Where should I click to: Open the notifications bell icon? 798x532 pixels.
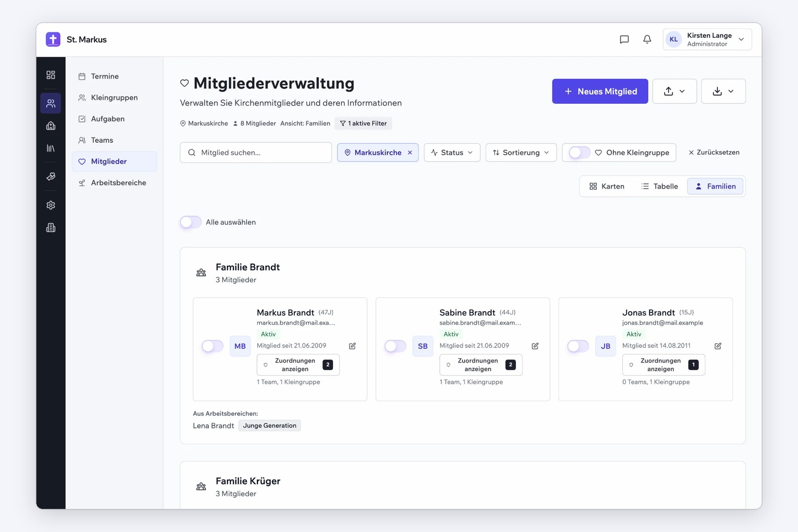(647, 39)
